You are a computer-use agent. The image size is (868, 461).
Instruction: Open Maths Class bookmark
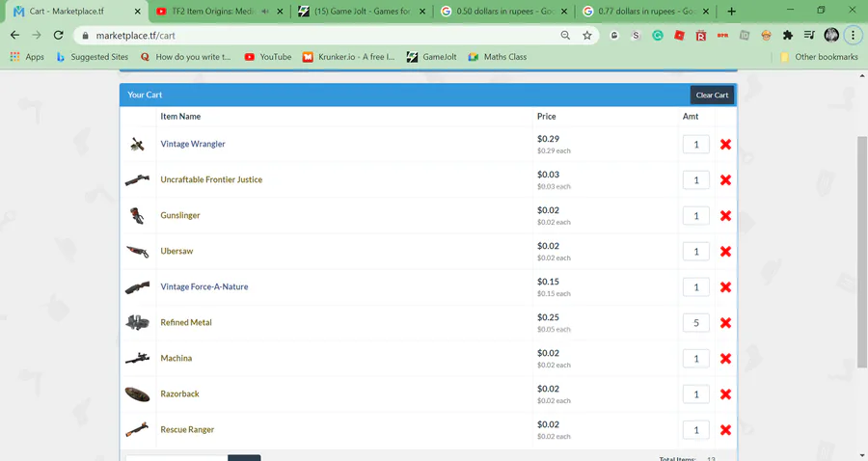click(497, 57)
